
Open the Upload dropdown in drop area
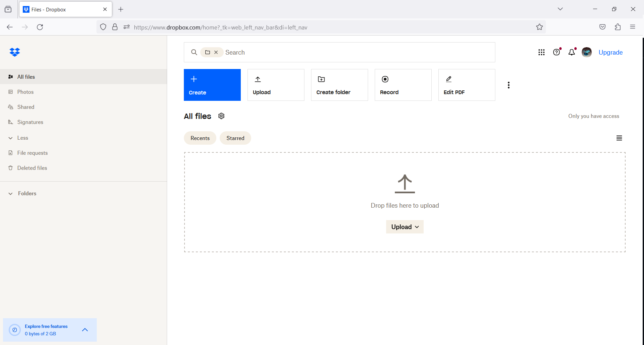tap(405, 227)
